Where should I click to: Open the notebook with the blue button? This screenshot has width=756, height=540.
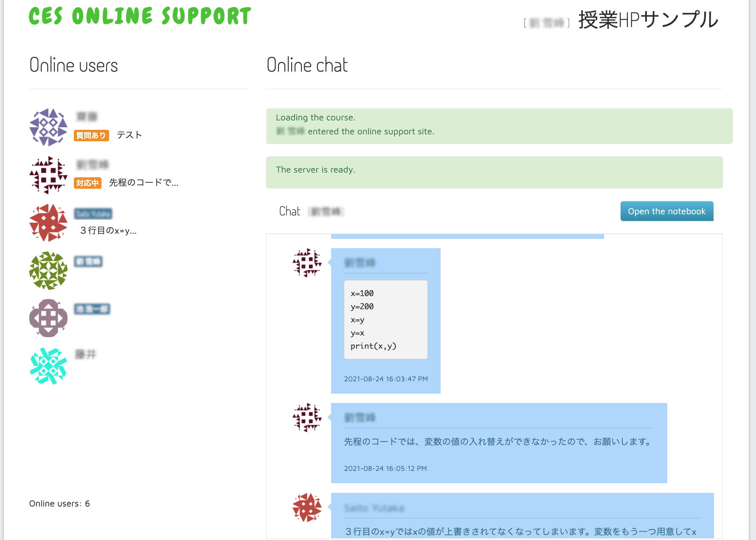coord(666,211)
